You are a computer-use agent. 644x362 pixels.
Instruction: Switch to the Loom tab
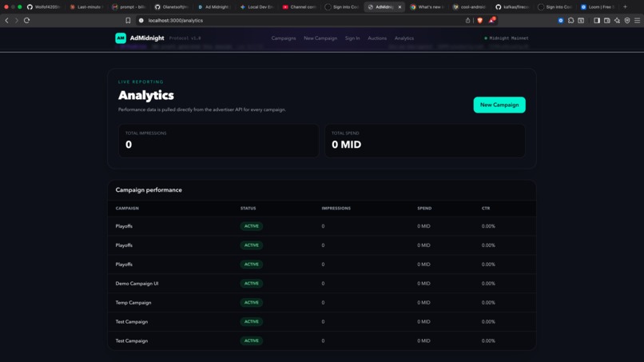click(598, 7)
